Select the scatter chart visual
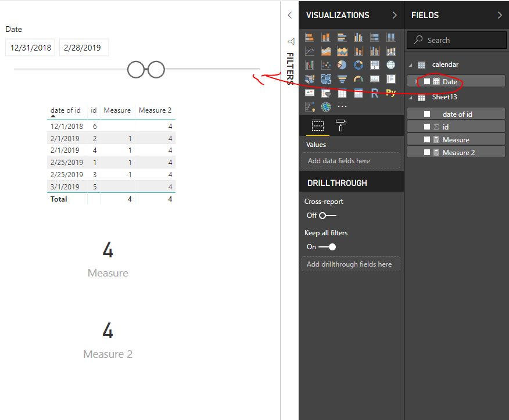 (x=325, y=65)
